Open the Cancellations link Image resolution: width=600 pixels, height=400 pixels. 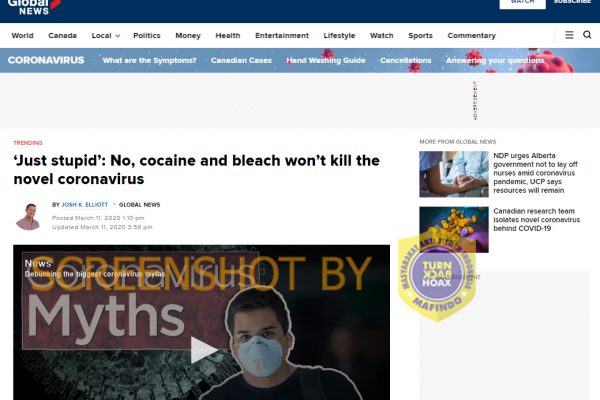(x=406, y=60)
